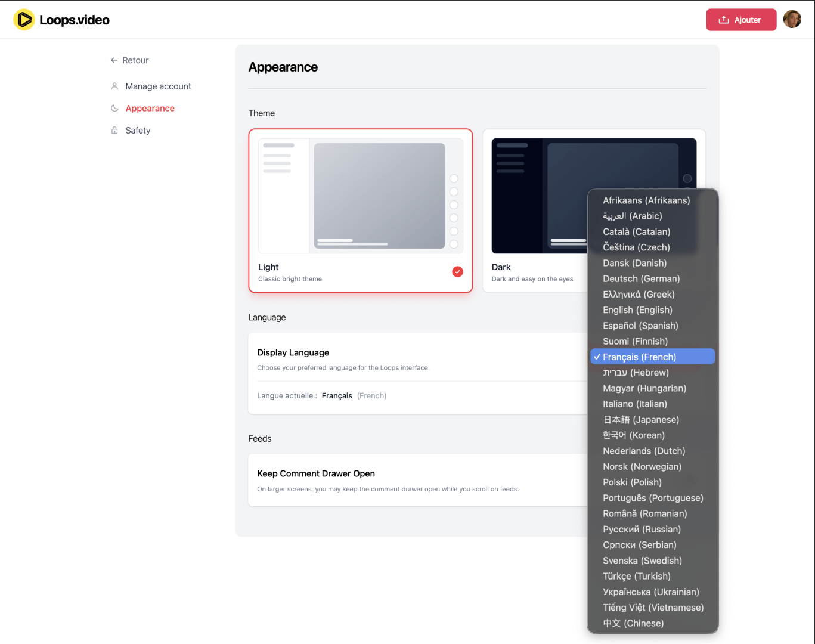
Task: Click the upload icon in Ajouter button
Action: pos(723,20)
